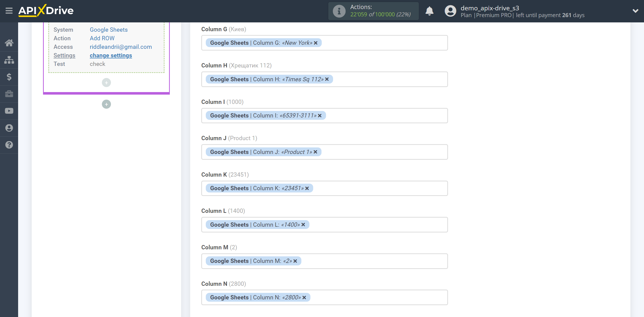Click the Premium PRO plan text
Viewport: 644px width, 317px height.
494,15
